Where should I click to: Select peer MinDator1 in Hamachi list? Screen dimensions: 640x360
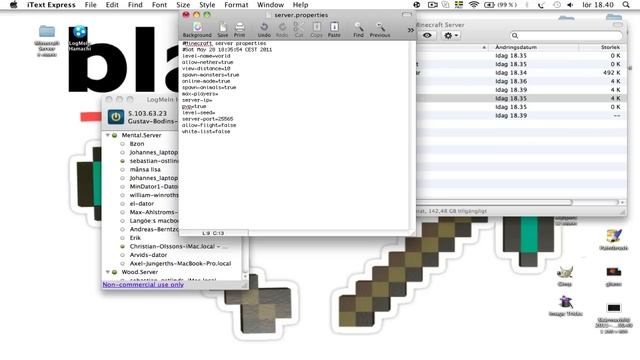pyautogui.click(x=154, y=187)
